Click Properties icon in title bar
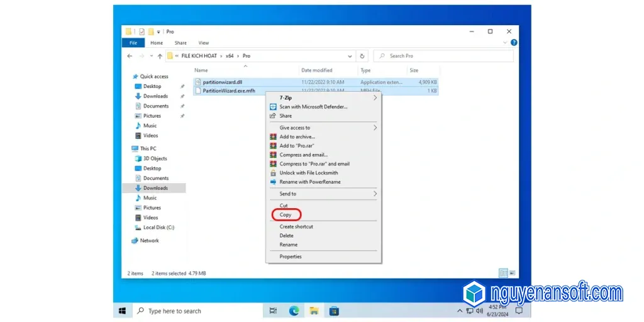The height and width of the screenshot is (322, 644). tap(142, 31)
